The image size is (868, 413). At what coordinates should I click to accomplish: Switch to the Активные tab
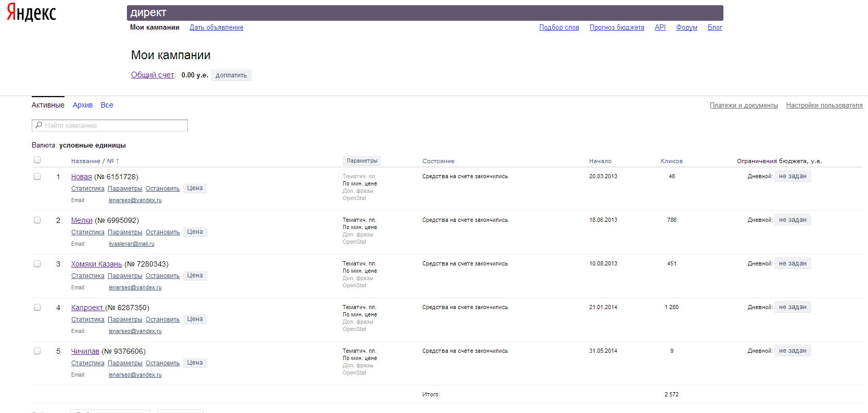click(48, 105)
